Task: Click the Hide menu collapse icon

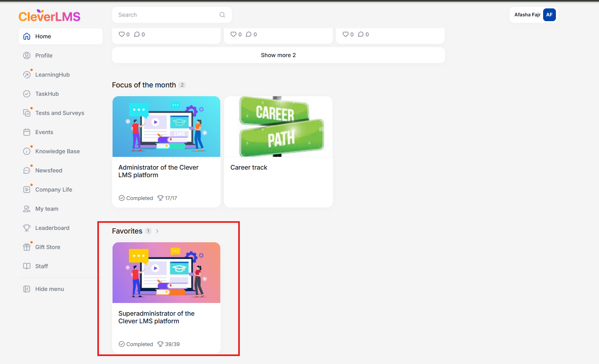Action: click(x=27, y=289)
